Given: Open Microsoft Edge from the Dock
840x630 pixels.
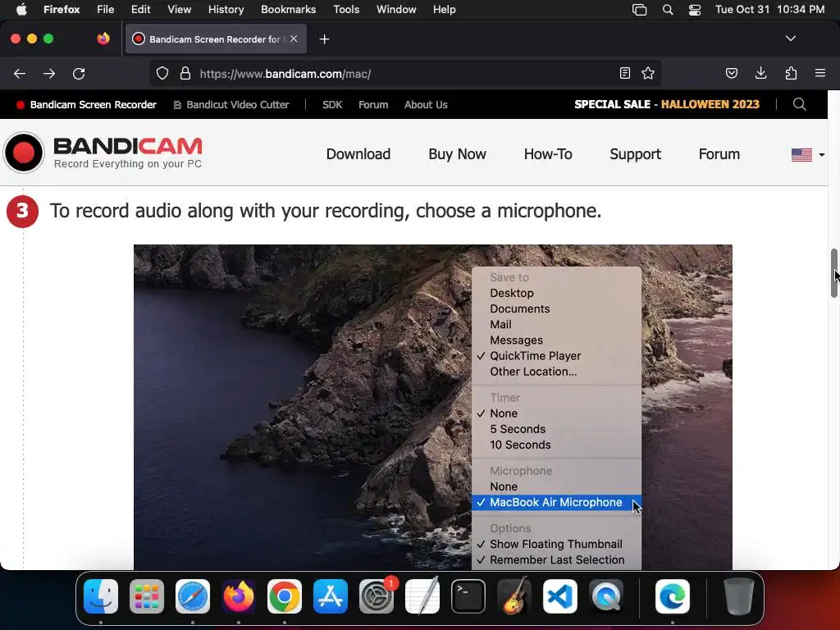Looking at the screenshot, I should pos(673,596).
